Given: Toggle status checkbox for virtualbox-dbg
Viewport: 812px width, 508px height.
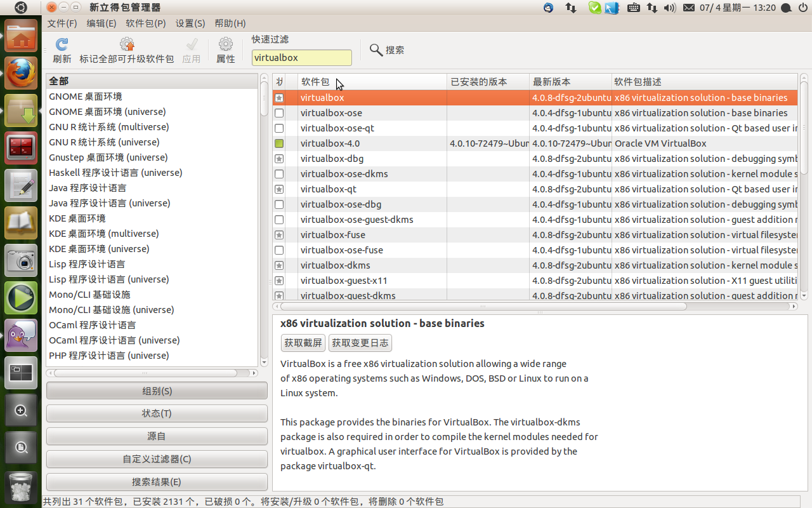Looking at the screenshot, I should click(279, 159).
